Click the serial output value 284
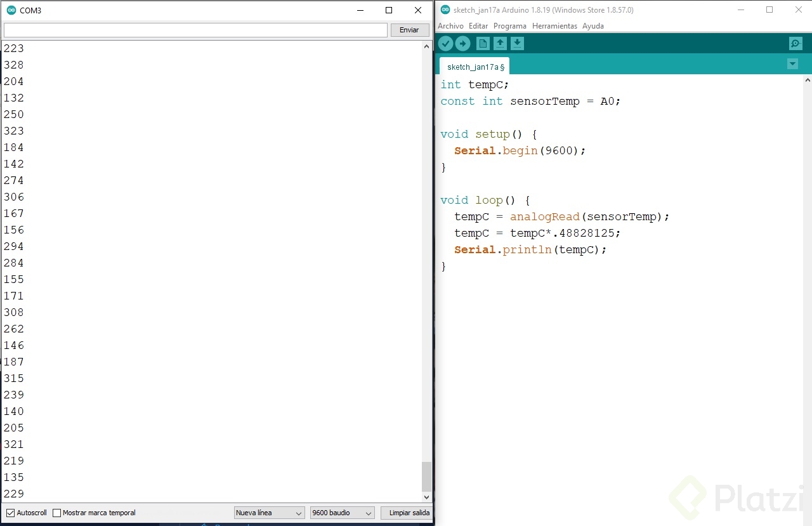 click(14, 263)
